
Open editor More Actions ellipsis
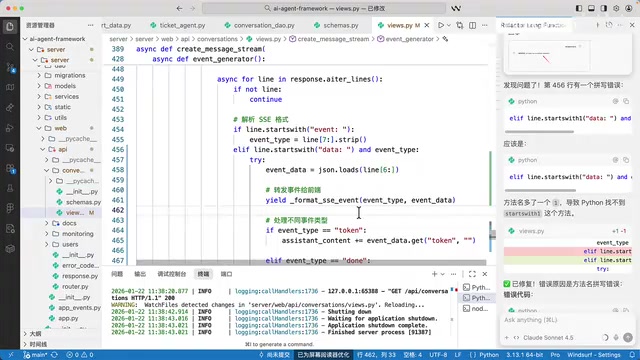(x=484, y=25)
